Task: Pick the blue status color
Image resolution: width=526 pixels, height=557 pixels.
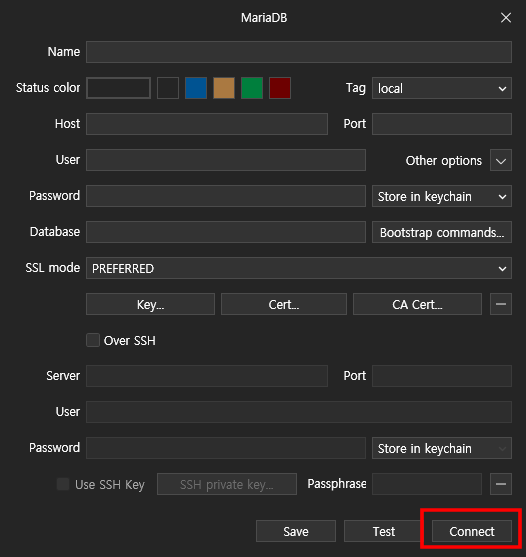Action: point(196,88)
